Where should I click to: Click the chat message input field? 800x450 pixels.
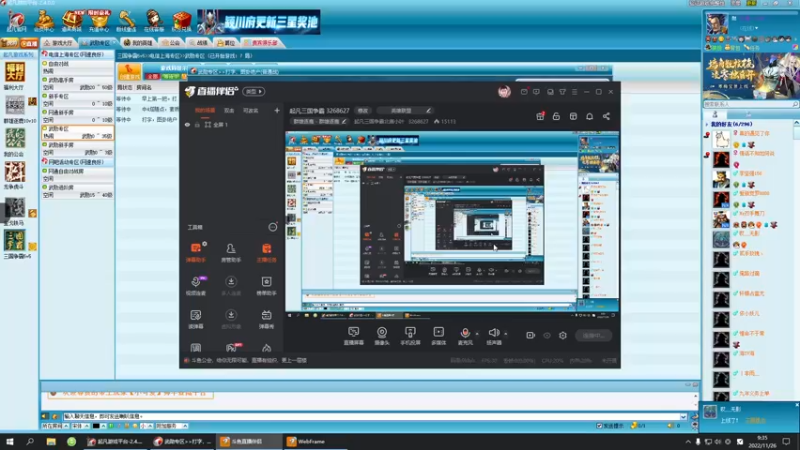coord(372,416)
